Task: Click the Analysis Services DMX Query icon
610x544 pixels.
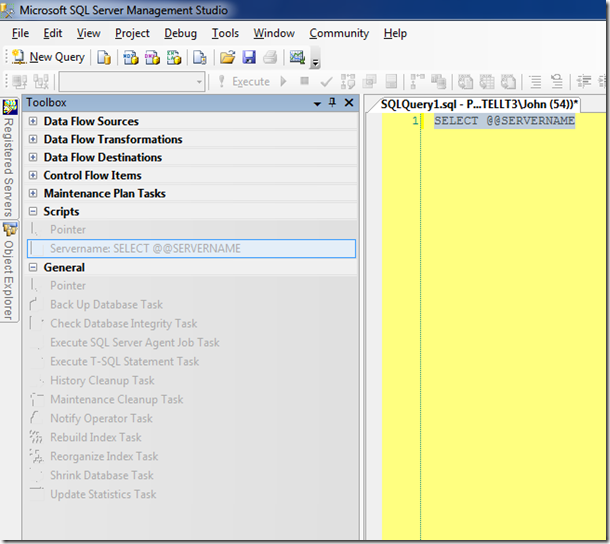Action: point(152,58)
